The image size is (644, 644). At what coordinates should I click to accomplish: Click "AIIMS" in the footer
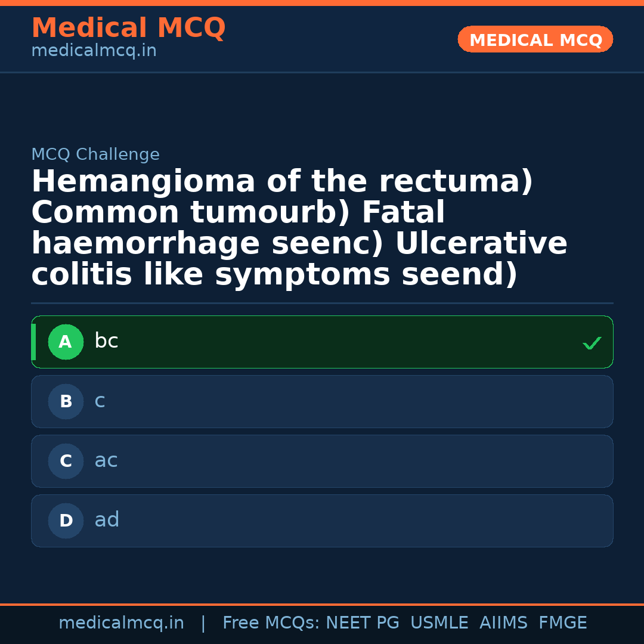[x=503, y=623]
